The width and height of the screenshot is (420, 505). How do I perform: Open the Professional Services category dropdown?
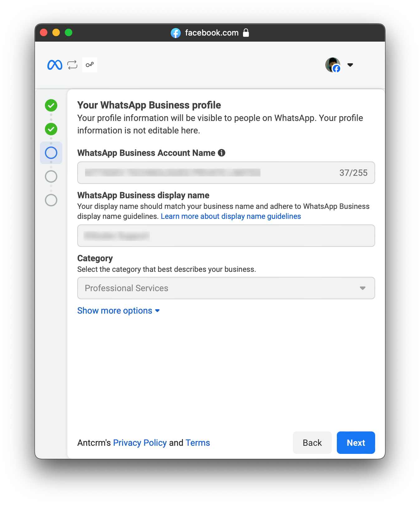226,288
